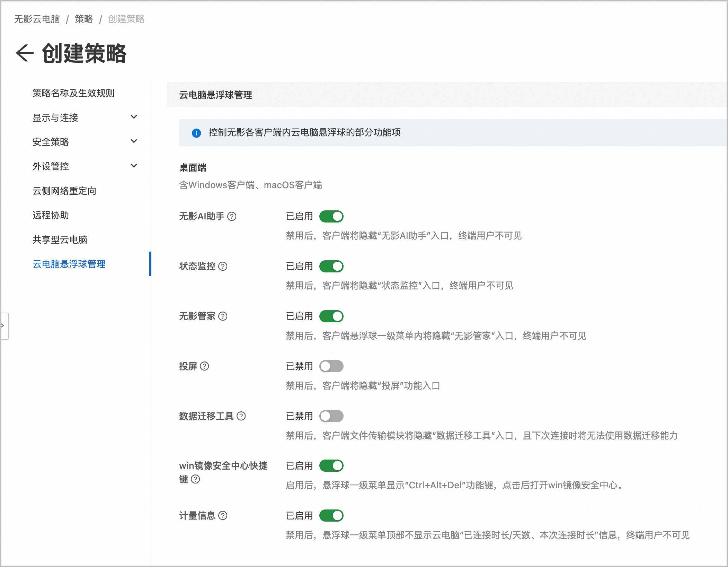Select 云侧网络重定向 in the sidebar
728x567 pixels.
64,191
